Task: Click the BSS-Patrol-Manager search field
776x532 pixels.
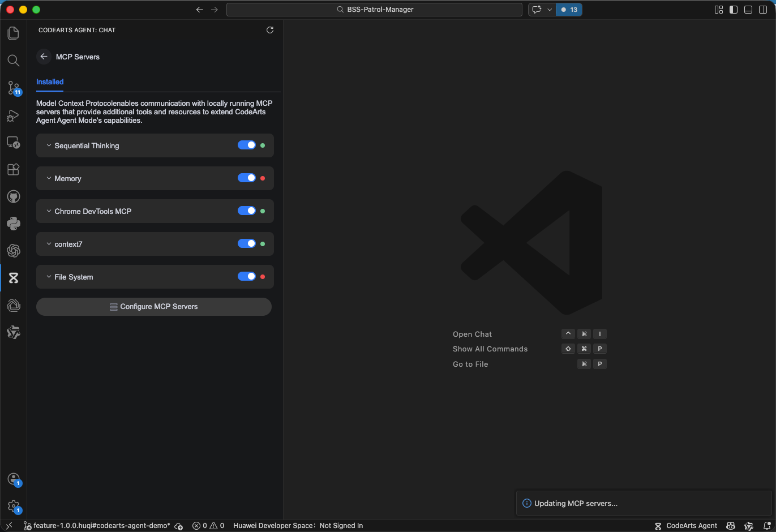Action: coord(374,10)
